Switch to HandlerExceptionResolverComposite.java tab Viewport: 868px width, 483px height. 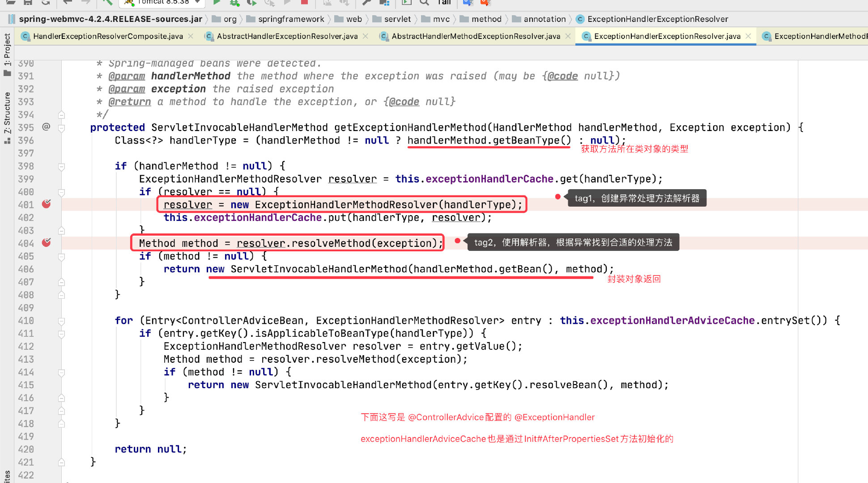(x=108, y=36)
